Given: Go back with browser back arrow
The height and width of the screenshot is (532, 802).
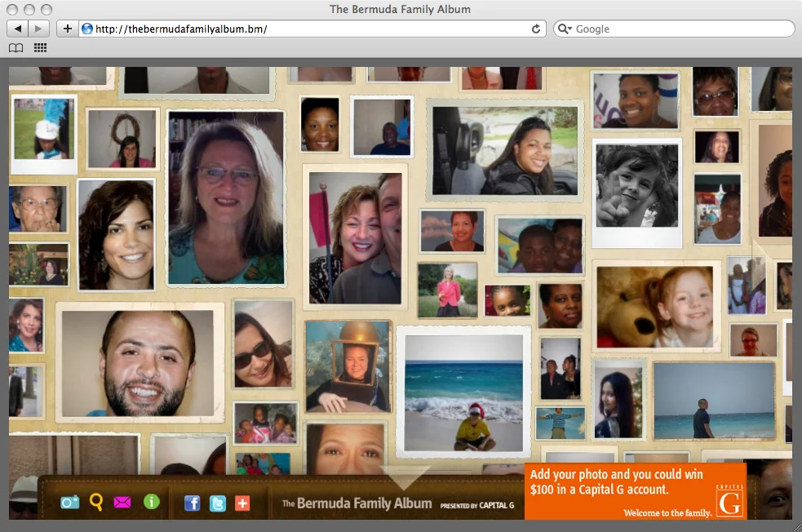Looking at the screenshot, I should (18, 29).
